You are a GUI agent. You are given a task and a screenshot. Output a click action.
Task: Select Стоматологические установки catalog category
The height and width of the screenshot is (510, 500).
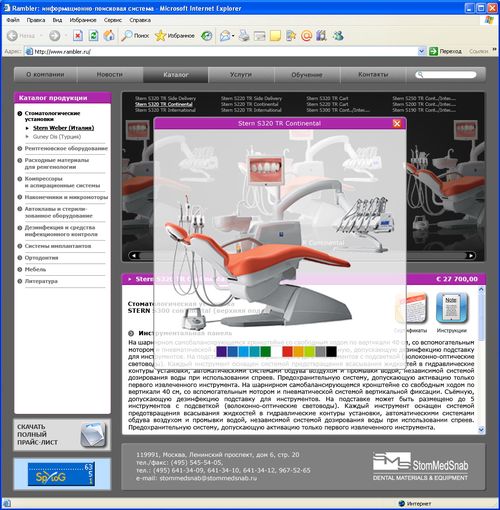[52, 116]
